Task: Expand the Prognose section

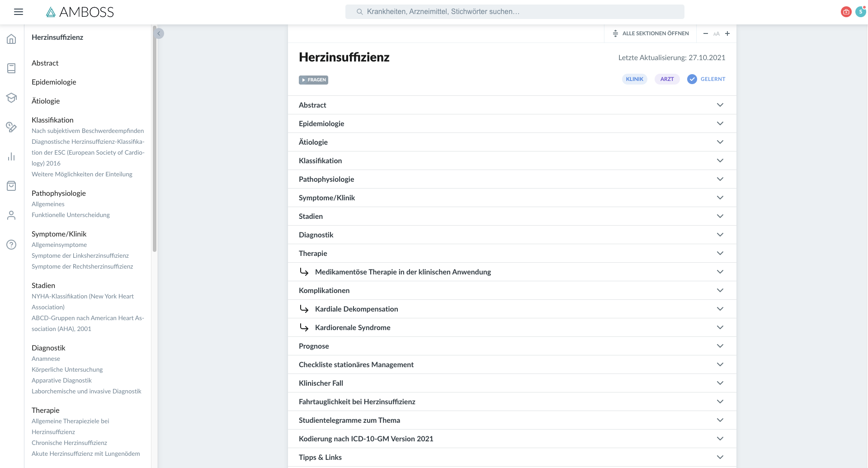Action: 512,346
